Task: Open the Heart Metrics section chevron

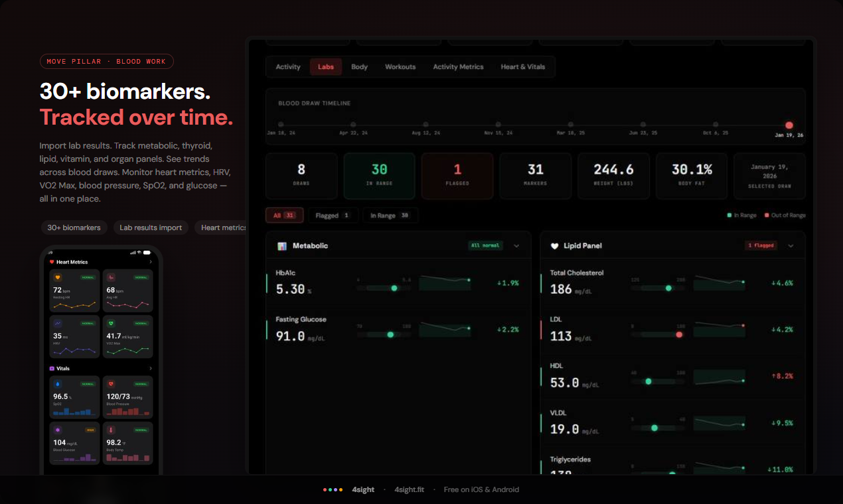Action: 151,262
